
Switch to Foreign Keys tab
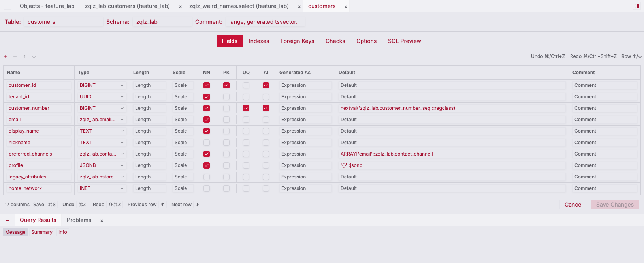tap(297, 41)
